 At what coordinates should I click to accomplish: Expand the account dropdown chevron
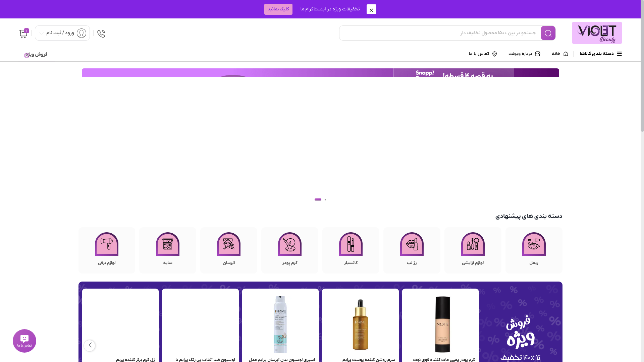41,33
